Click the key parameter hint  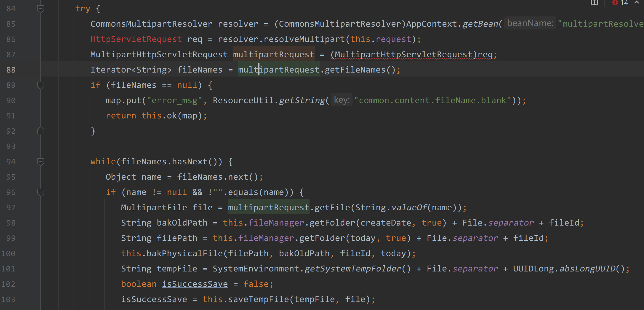click(x=342, y=100)
